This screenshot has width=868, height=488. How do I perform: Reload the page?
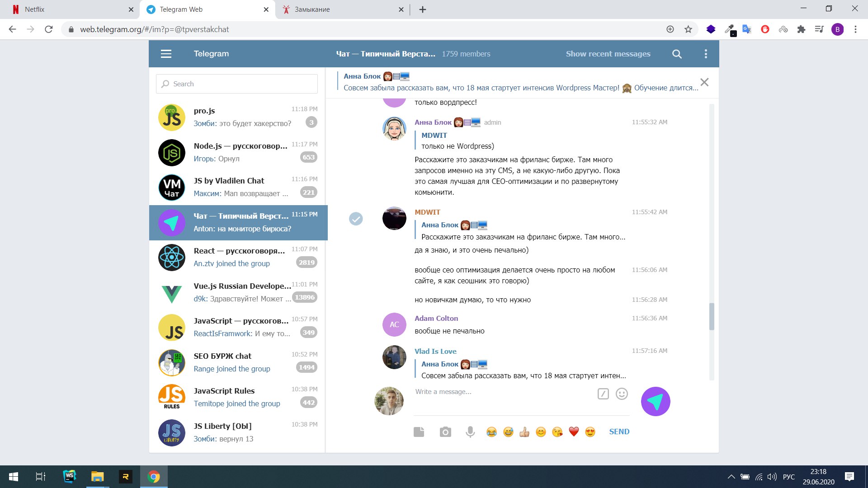[49, 29]
